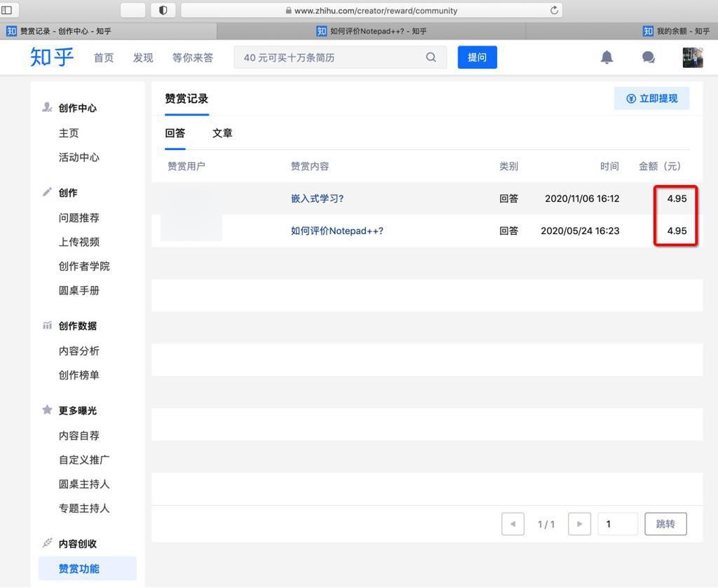Click the page number input field
Screen dimensions: 718x588
(618, 524)
